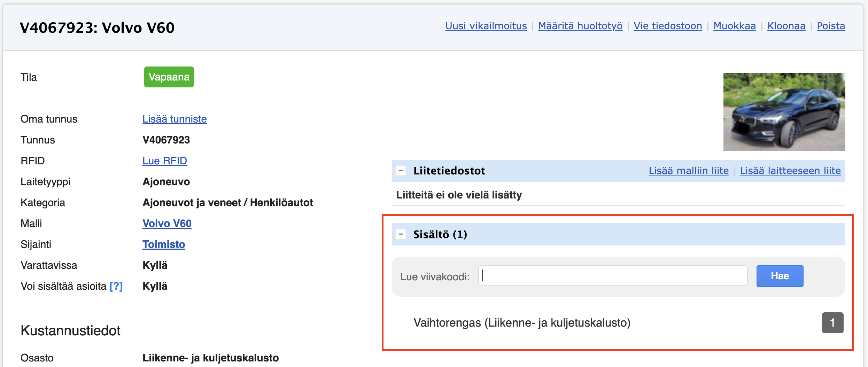868x367 pixels.
Task: Click the Osasto value Liikenne- ja kuljetuskalusto
Action: point(210,358)
